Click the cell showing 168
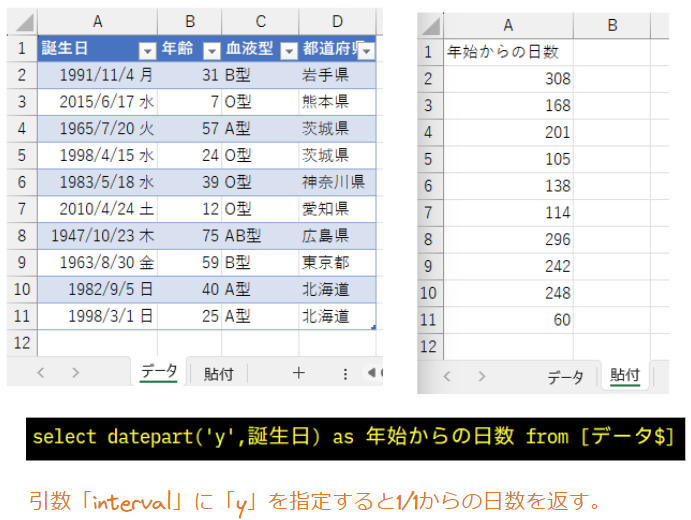691x520 pixels. 508,106
